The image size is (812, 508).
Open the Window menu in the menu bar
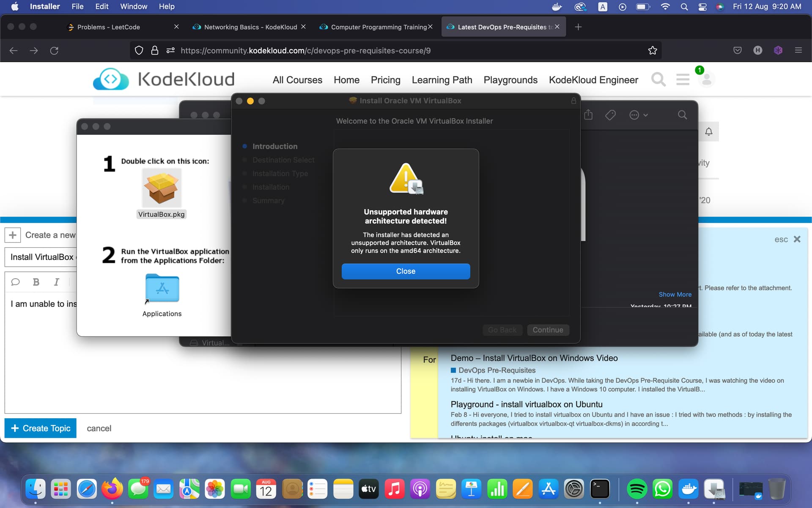[134, 6]
